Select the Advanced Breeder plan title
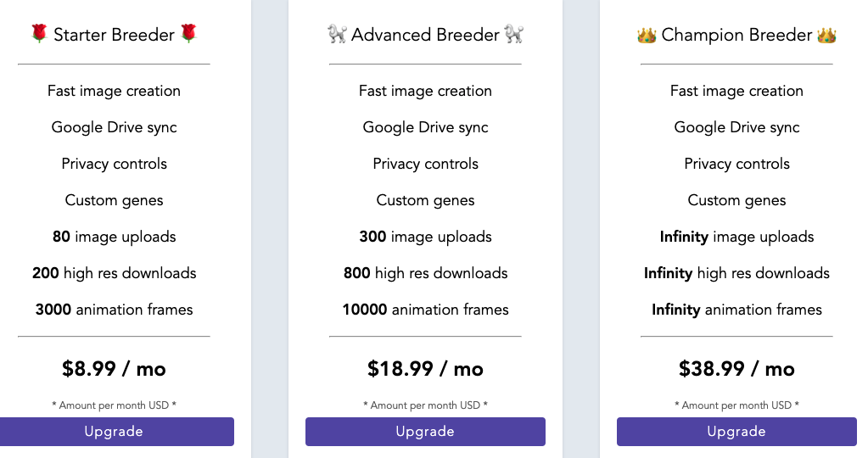Image resolution: width=868 pixels, height=458 pixels. pyautogui.click(x=425, y=35)
